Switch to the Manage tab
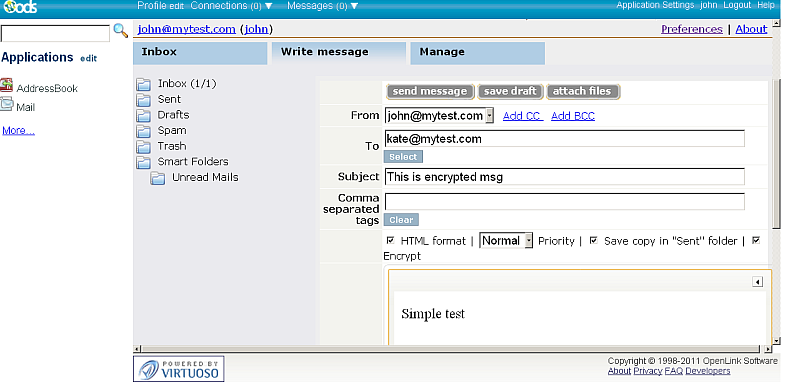Viewport: 793px width, 392px height. [x=477, y=53]
